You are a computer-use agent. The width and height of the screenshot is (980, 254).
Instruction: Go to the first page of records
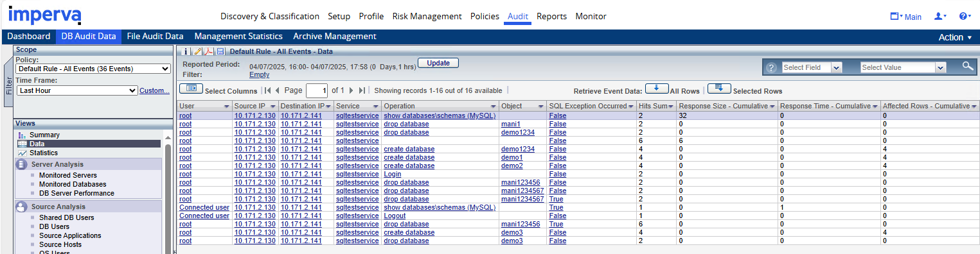click(x=268, y=91)
